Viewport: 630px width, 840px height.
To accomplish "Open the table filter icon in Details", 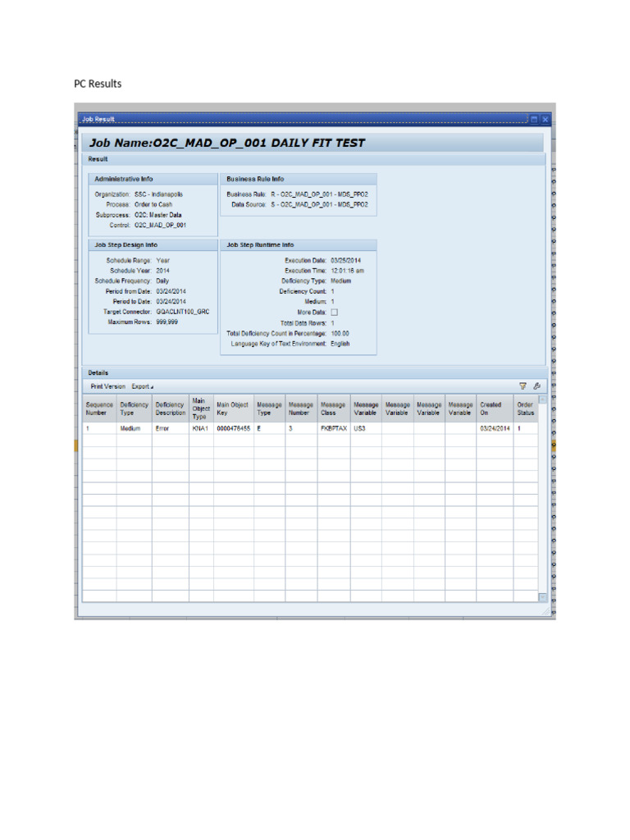I will pos(523,386).
